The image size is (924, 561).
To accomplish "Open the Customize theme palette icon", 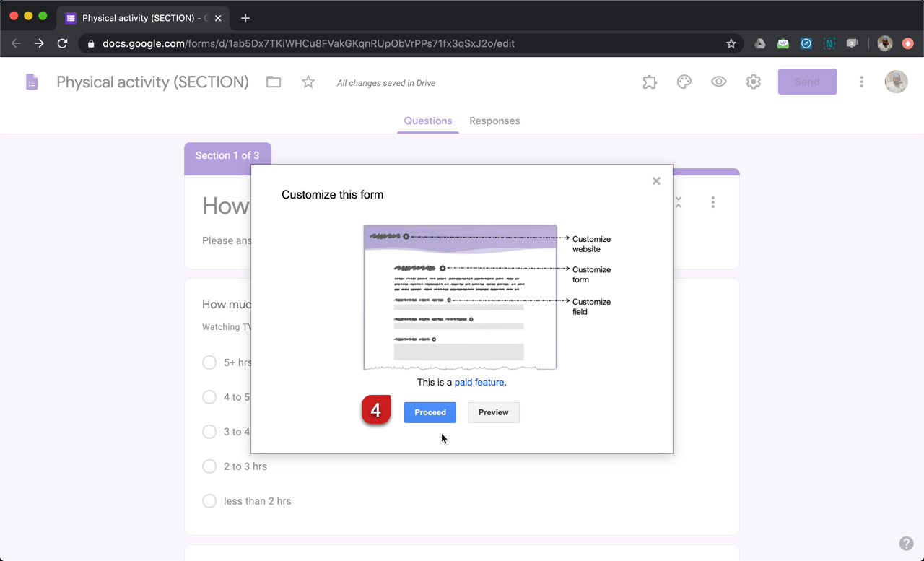I will (684, 82).
